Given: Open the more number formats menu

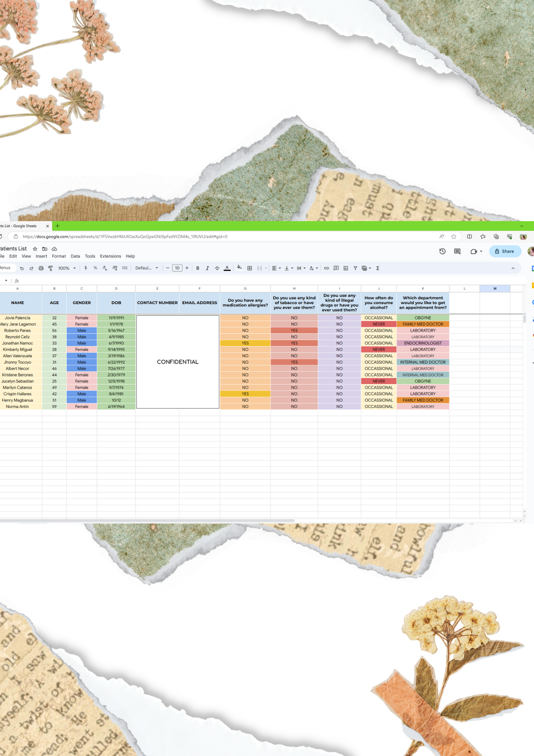Looking at the screenshot, I should [125, 268].
